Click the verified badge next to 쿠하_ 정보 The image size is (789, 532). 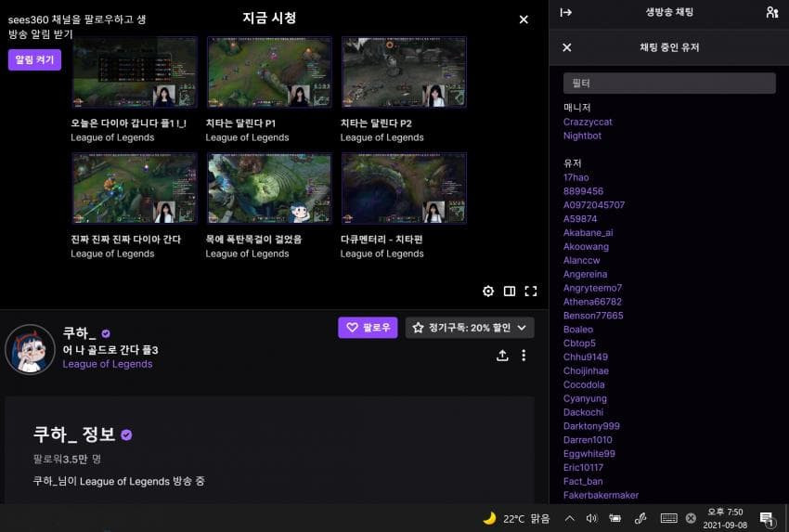click(x=126, y=435)
